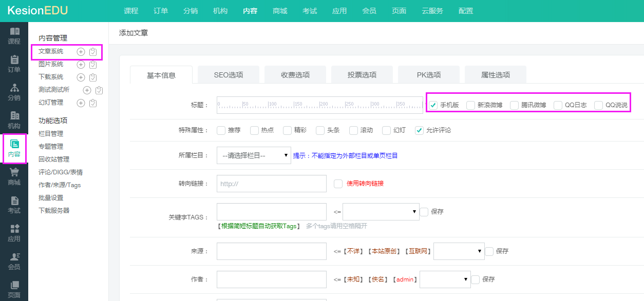The width and height of the screenshot is (644, 301).
Task: Toggle the 允许评论 checkbox
Action: pos(420,130)
